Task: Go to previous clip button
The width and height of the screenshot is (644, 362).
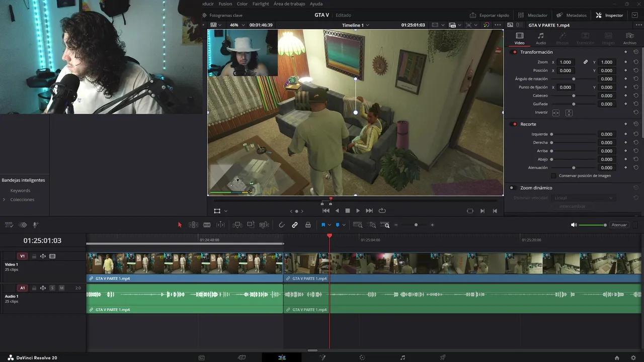Action: [x=495, y=211]
